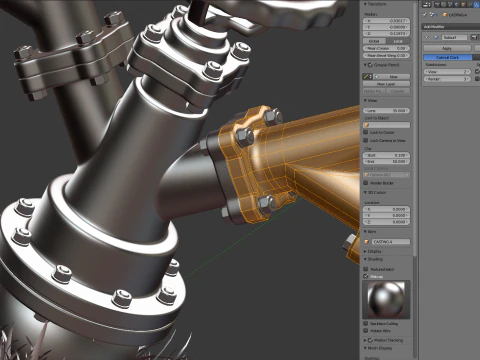The image size is (480, 360).
Task: Toggle Subsurf modifier render camera icon
Action: [474, 37]
